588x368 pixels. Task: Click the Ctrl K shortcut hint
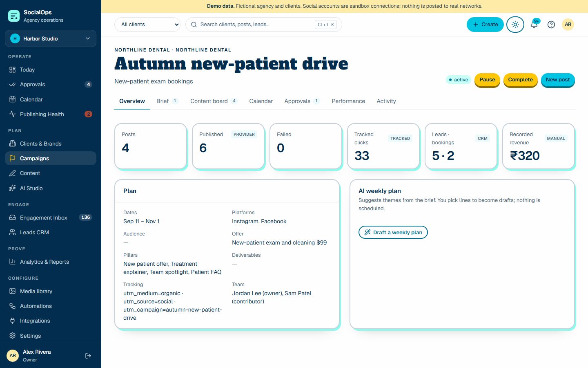pyautogui.click(x=326, y=25)
